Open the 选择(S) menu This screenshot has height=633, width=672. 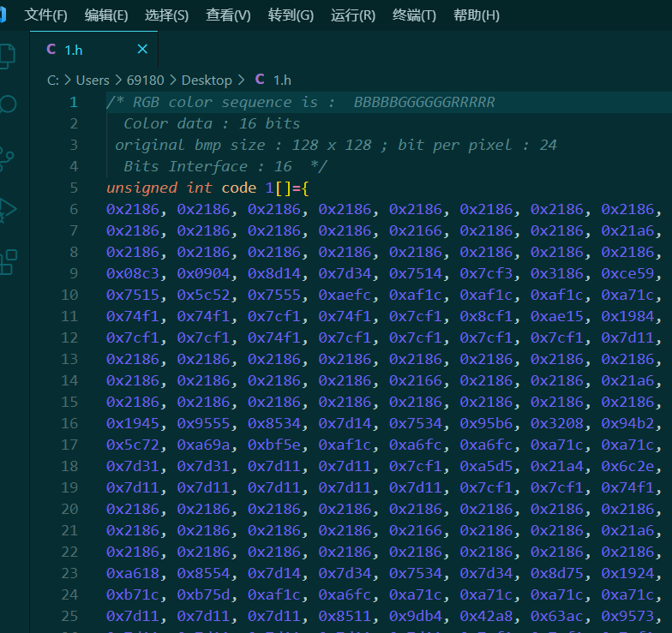166,15
